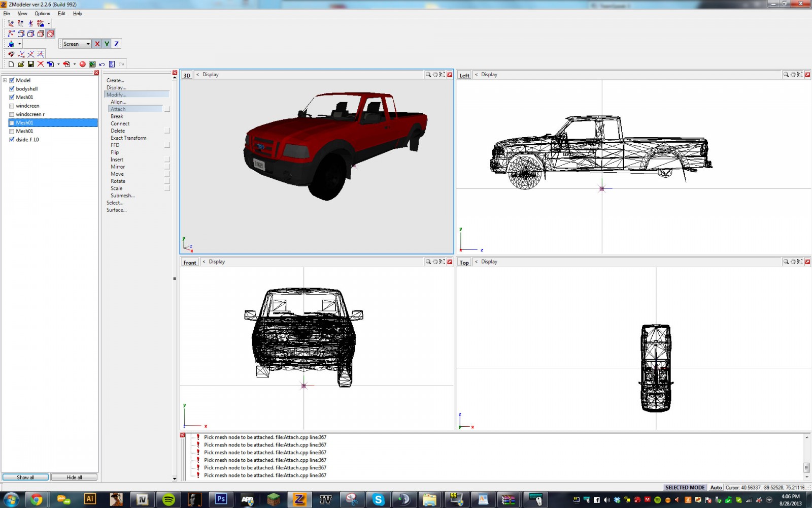Click the Undo arrow icon
The image size is (812, 508).
(x=102, y=64)
